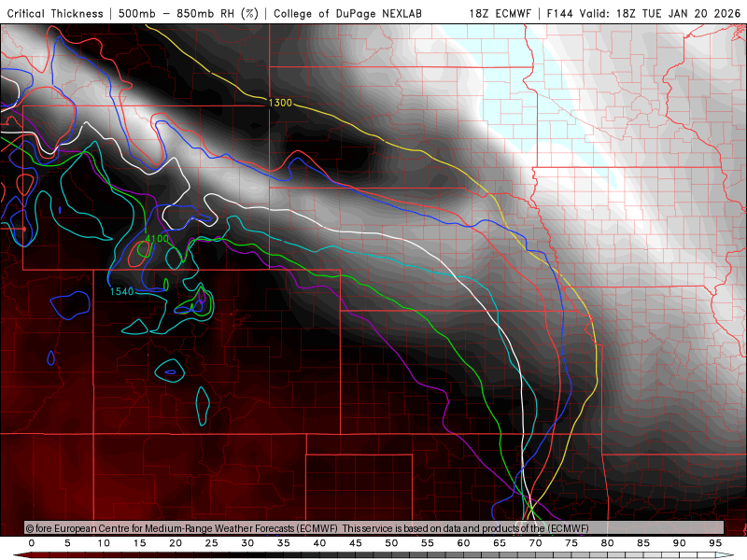Click the 4100 green contour label
The height and width of the screenshot is (560, 747).
click(x=157, y=238)
